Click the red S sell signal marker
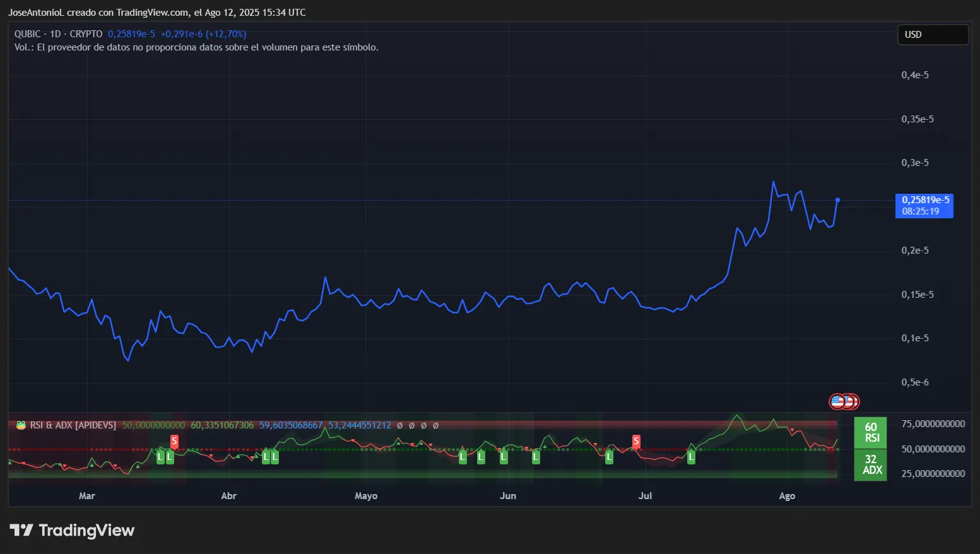The height and width of the screenshot is (554, 980). (174, 441)
